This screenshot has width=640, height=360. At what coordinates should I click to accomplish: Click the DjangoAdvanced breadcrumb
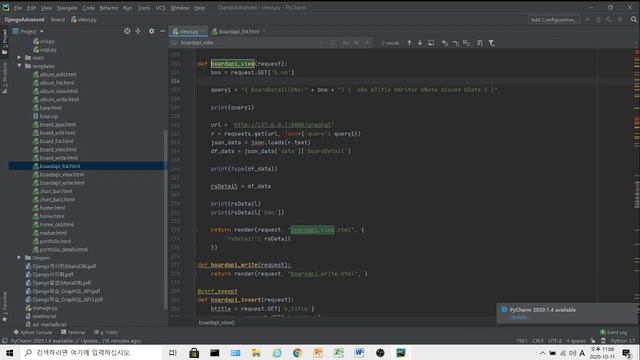point(24,19)
